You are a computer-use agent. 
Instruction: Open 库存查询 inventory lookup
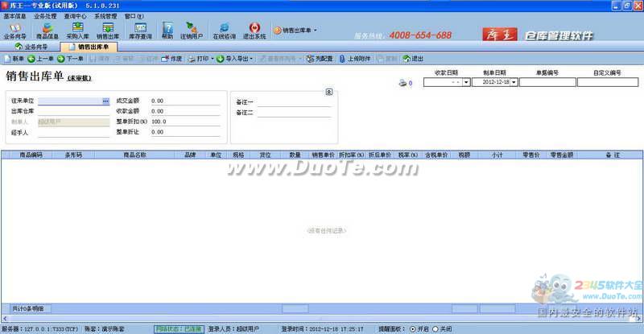coord(139,31)
